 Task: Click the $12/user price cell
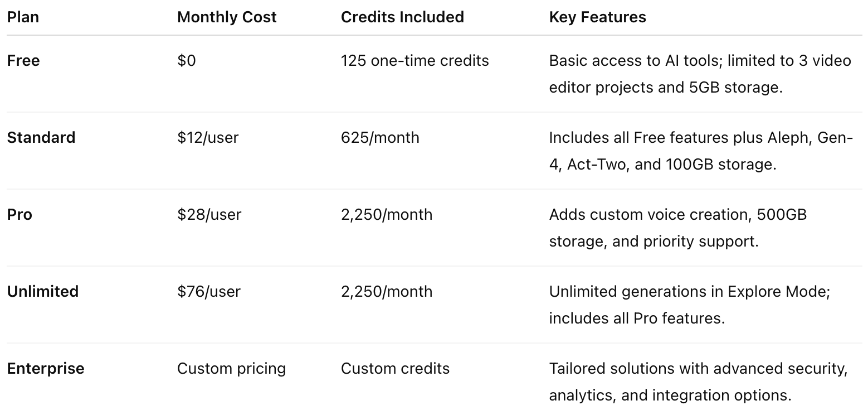coord(208,137)
